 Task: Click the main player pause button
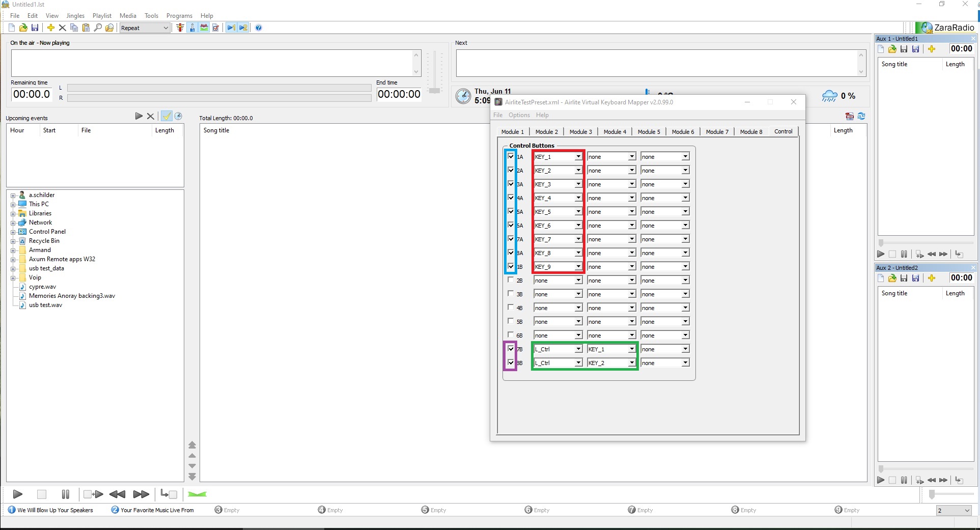coord(65,494)
